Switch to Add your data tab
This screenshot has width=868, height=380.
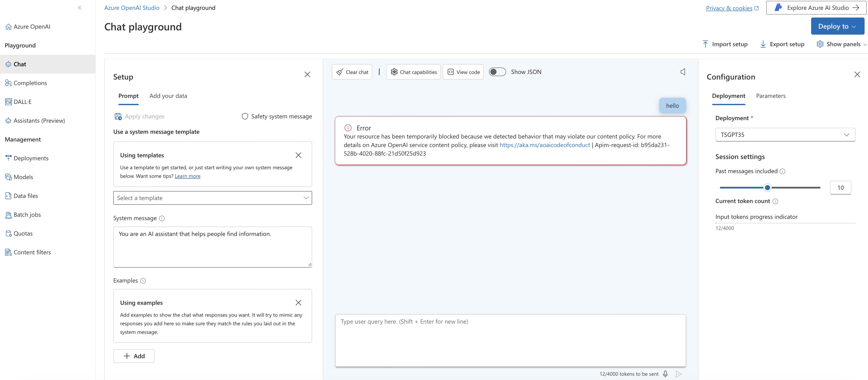168,96
